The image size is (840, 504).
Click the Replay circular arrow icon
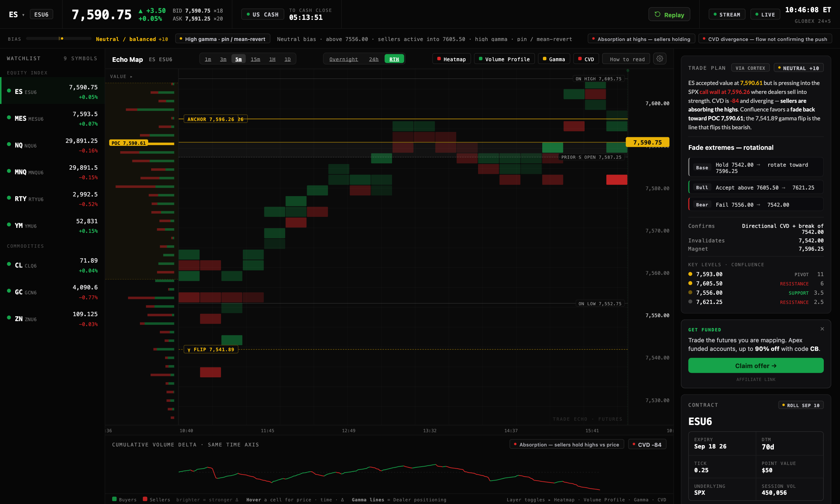(x=658, y=15)
